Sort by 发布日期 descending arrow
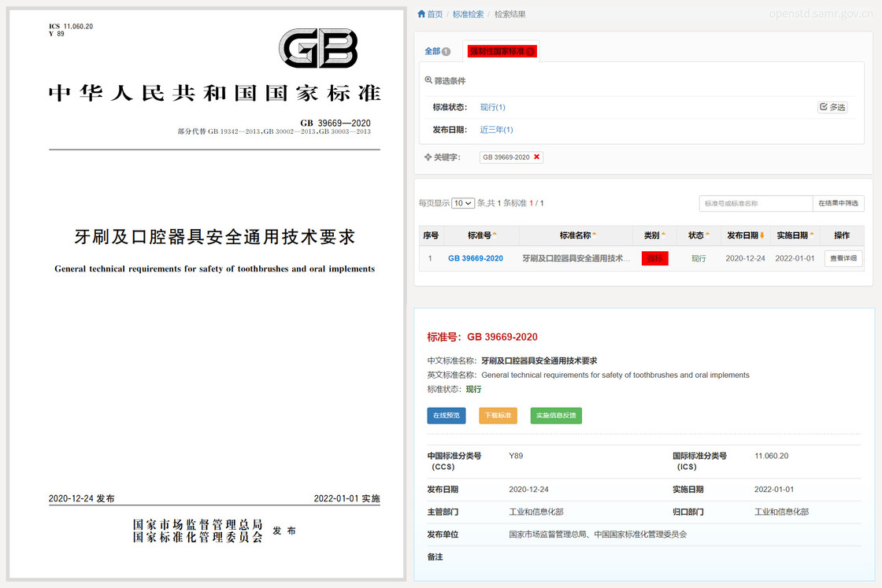 coord(762,235)
